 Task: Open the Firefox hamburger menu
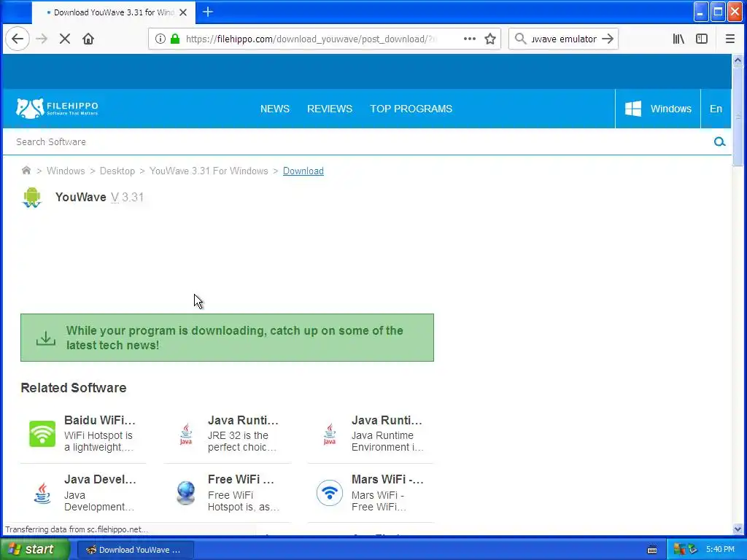pyautogui.click(x=729, y=39)
